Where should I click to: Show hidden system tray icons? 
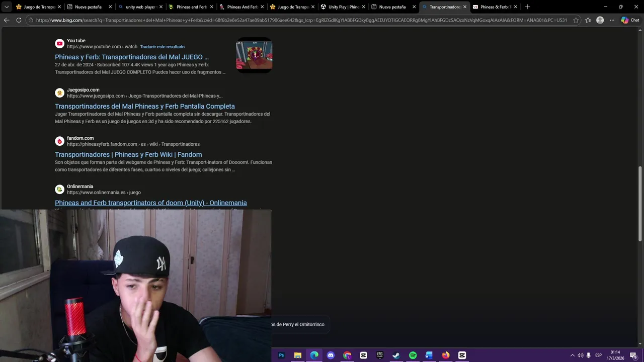(x=572, y=355)
